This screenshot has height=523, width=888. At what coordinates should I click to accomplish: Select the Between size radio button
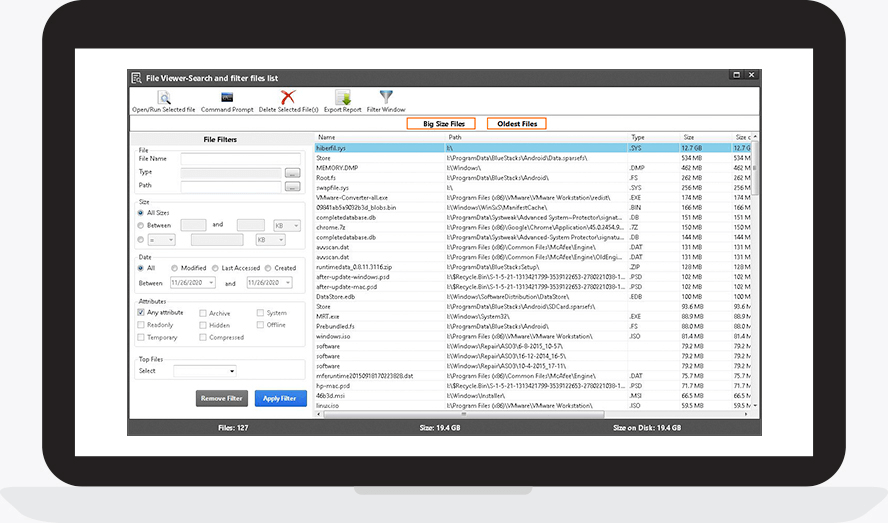pos(140,226)
